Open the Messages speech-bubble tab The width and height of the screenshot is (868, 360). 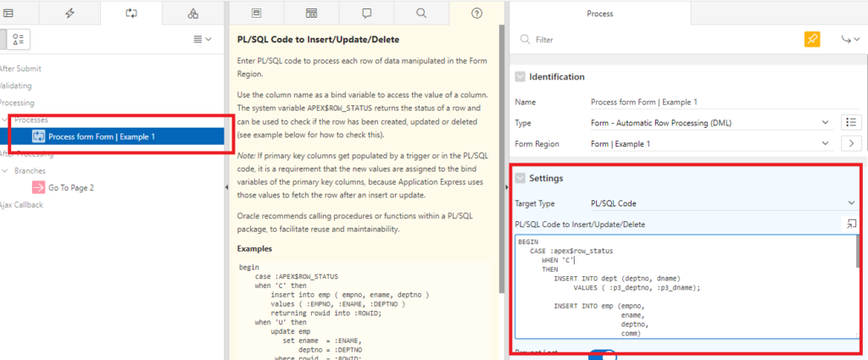coord(366,14)
